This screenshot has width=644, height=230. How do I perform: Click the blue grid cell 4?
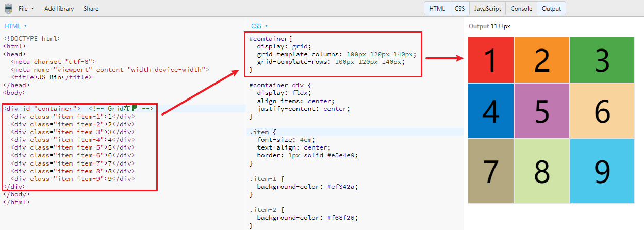point(490,111)
